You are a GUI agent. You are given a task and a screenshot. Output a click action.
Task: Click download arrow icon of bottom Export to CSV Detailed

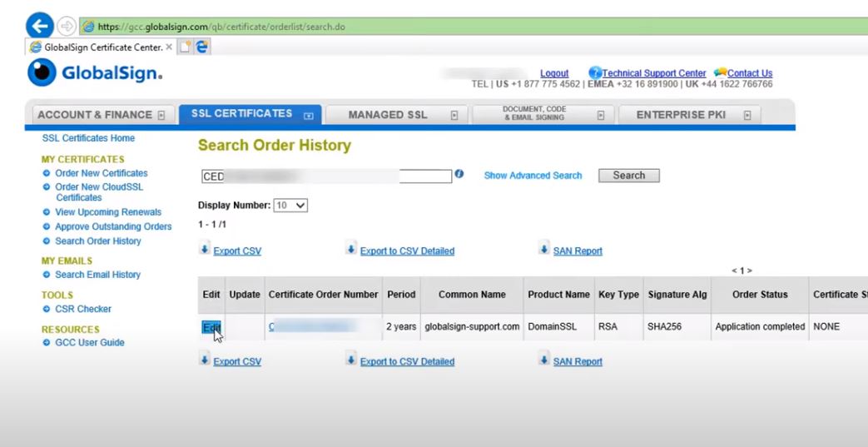(351, 360)
